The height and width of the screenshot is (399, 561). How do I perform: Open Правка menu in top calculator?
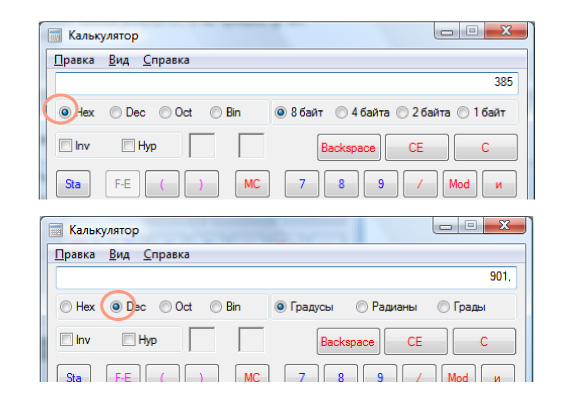click(x=74, y=60)
